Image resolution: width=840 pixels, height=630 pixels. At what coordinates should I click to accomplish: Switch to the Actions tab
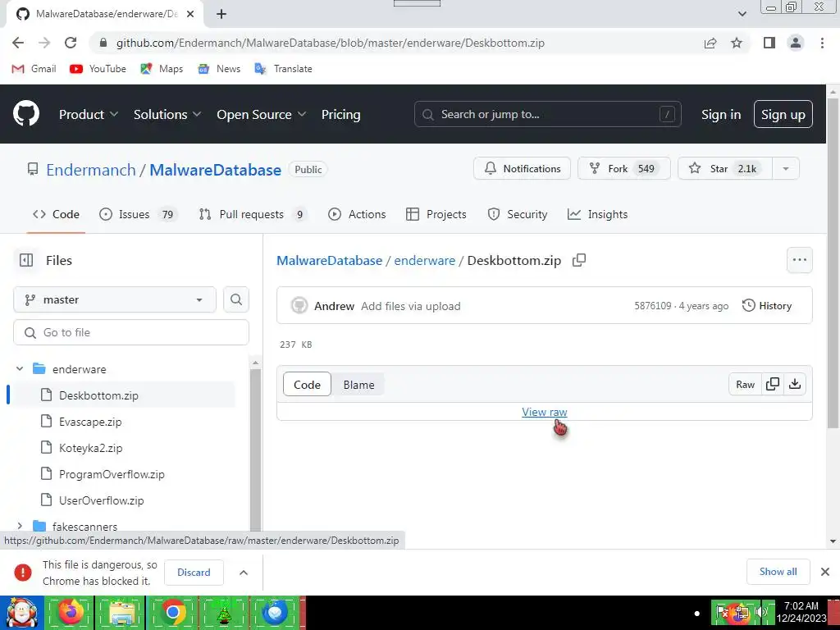357,214
